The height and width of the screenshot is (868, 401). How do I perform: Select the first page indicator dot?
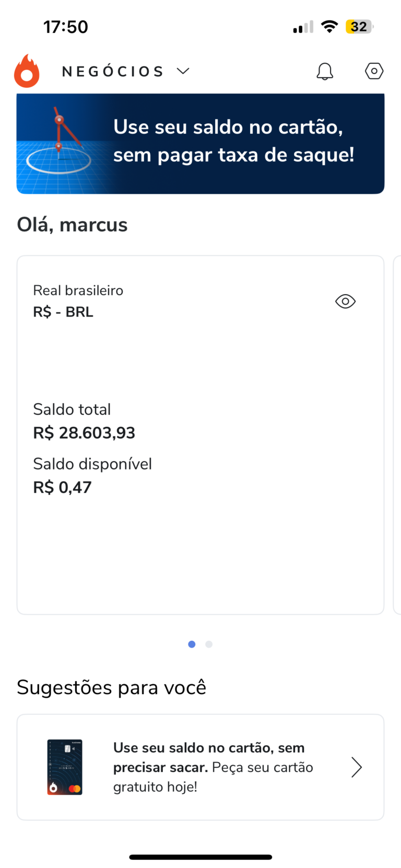(x=192, y=644)
